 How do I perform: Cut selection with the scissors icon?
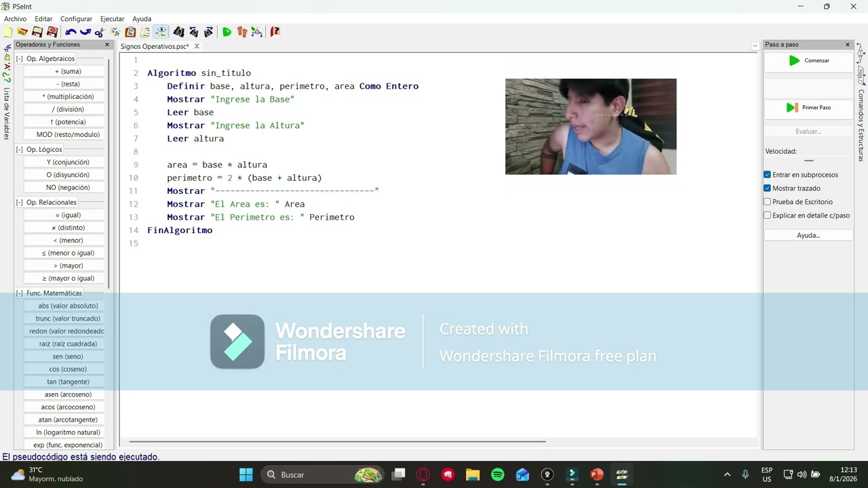click(x=100, y=32)
